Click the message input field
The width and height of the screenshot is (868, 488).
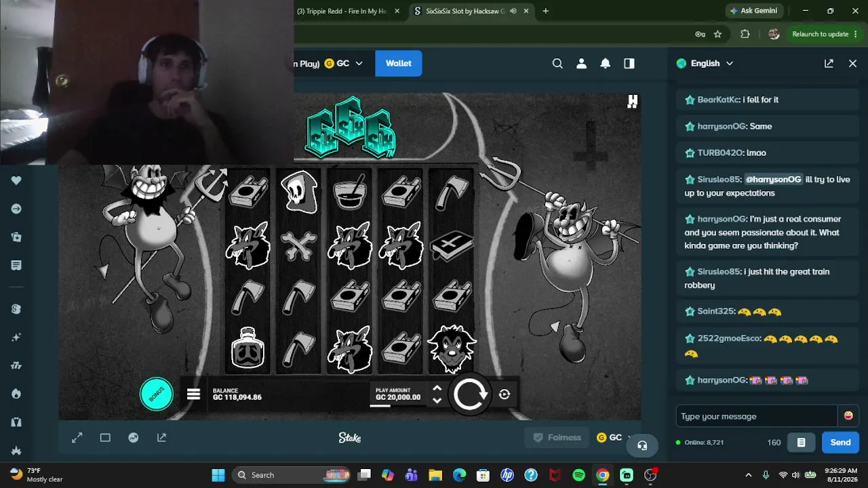(757, 416)
